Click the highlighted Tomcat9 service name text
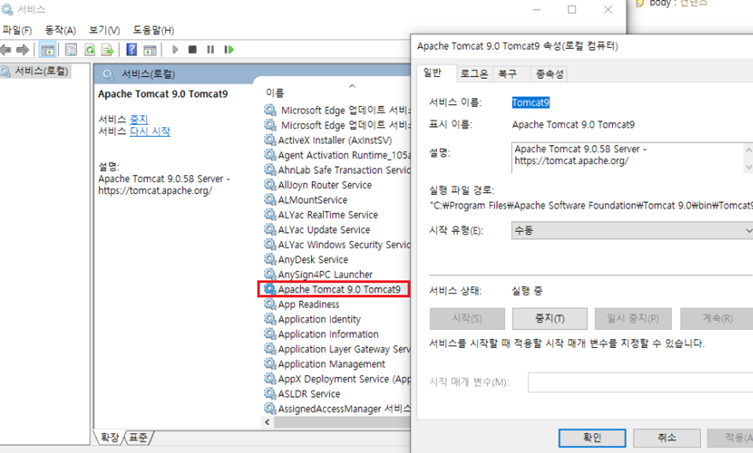Screen dimensions: 753x453 tap(531, 102)
